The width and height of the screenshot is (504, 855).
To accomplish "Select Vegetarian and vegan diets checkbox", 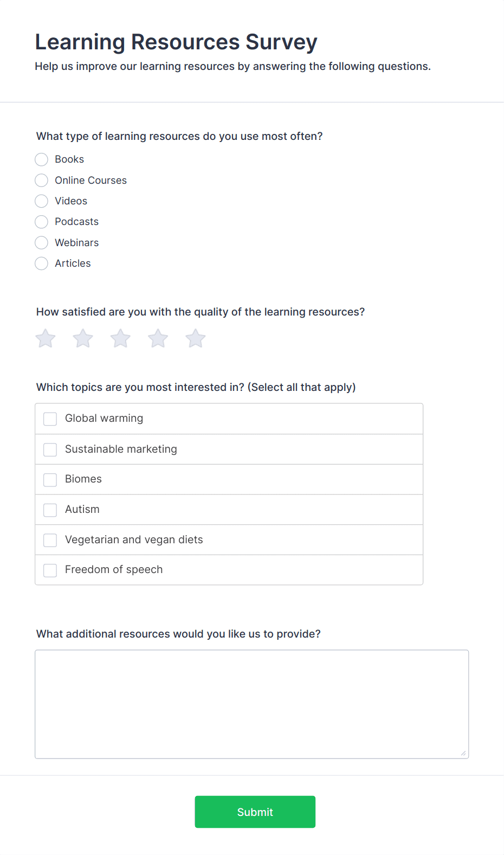I will [x=50, y=540].
